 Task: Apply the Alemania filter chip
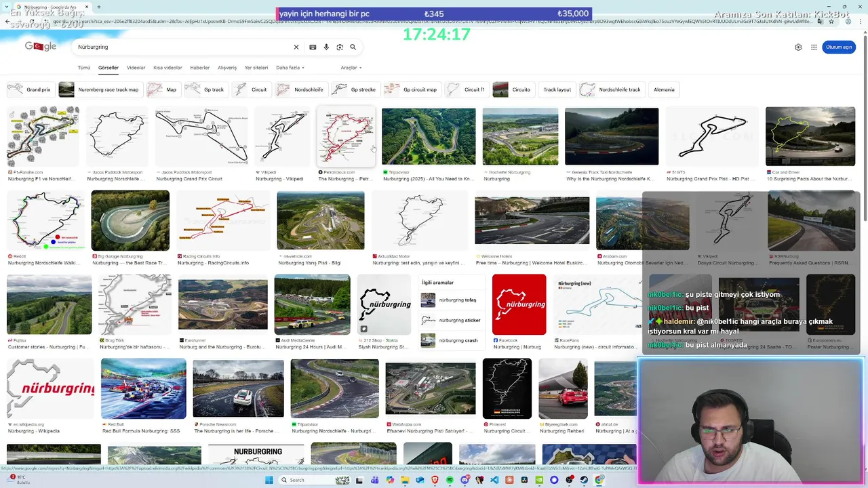pos(664,89)
